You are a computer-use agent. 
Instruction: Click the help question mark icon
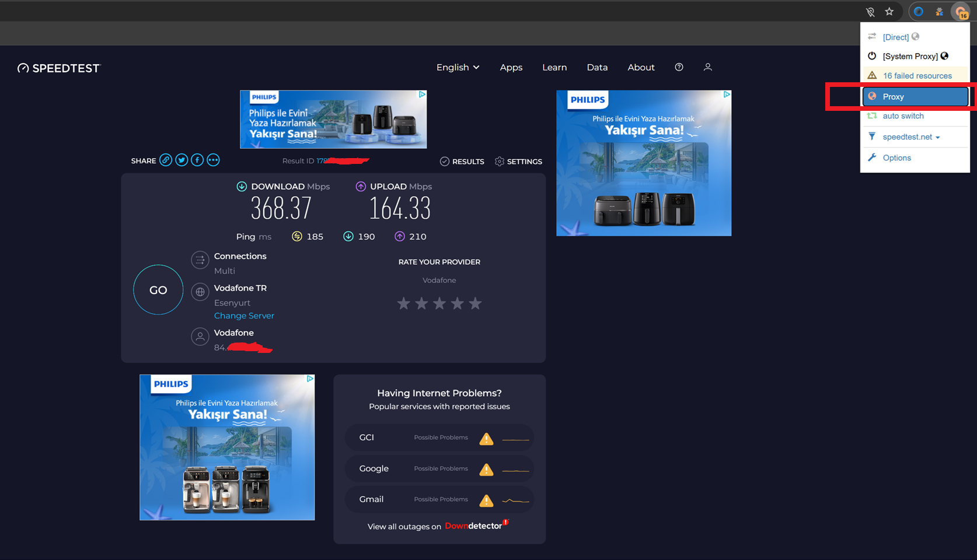tap(679, 67)
